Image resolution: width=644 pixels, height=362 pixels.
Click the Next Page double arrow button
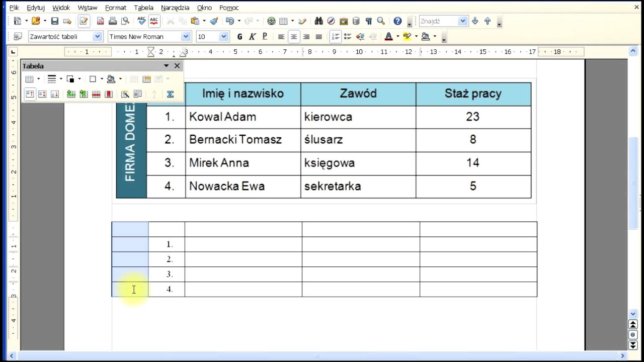633,345
